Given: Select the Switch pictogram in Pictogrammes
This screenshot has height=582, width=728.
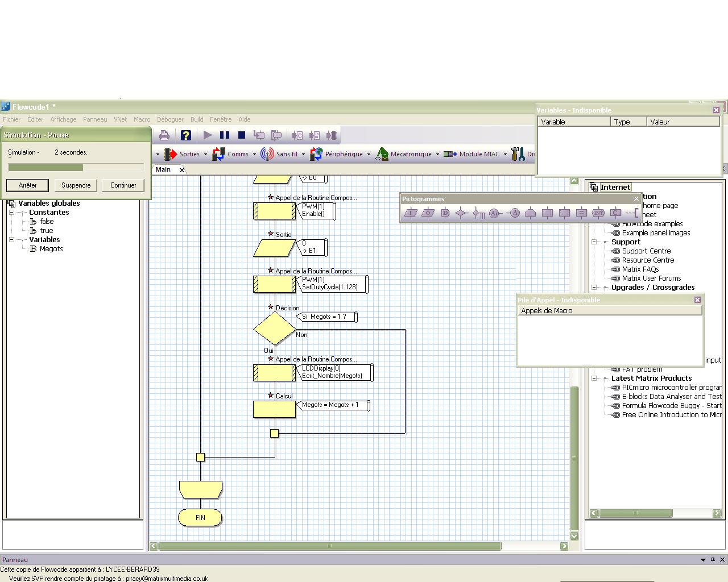Looking at the screenshot, I should (x=479, y=213).
